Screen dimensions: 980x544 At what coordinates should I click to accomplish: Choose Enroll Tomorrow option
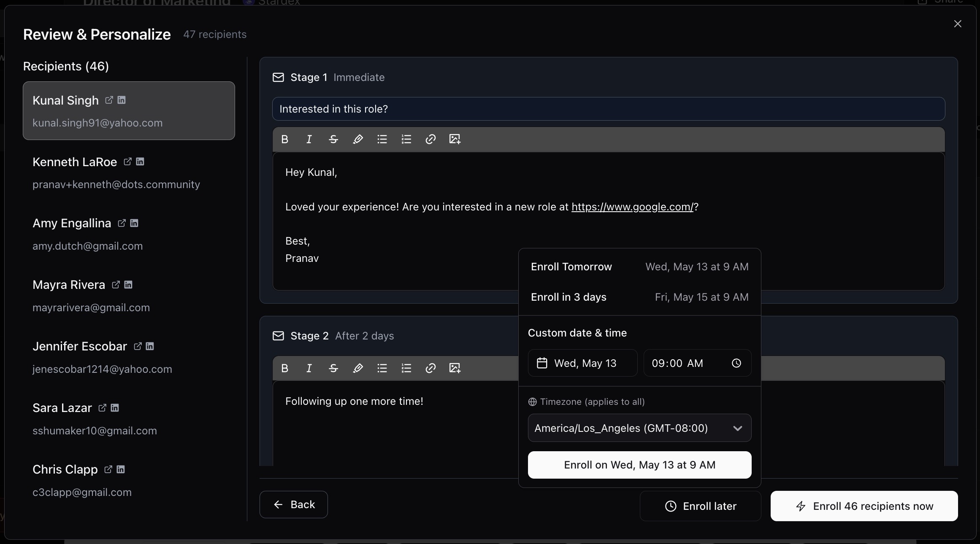pyautogui.click(x=639, y=267)
